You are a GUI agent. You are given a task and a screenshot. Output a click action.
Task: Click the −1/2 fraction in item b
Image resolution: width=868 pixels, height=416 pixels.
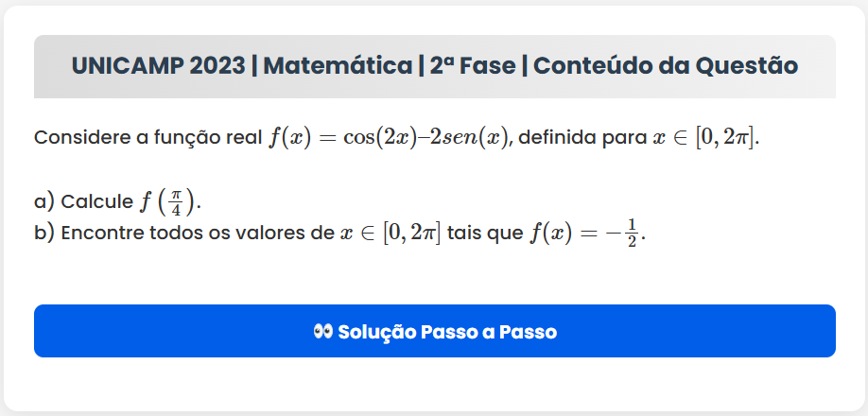pyautogui.click(x=627, y=234)
